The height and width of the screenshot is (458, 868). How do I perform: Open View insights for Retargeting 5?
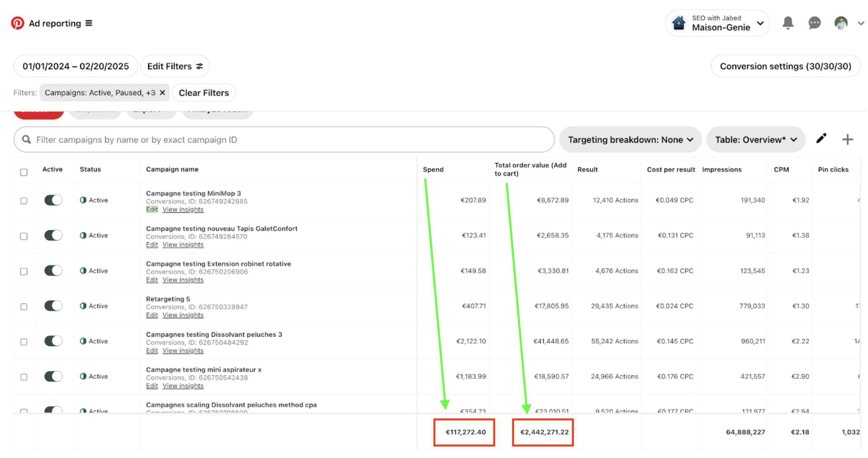click(183, 315)
